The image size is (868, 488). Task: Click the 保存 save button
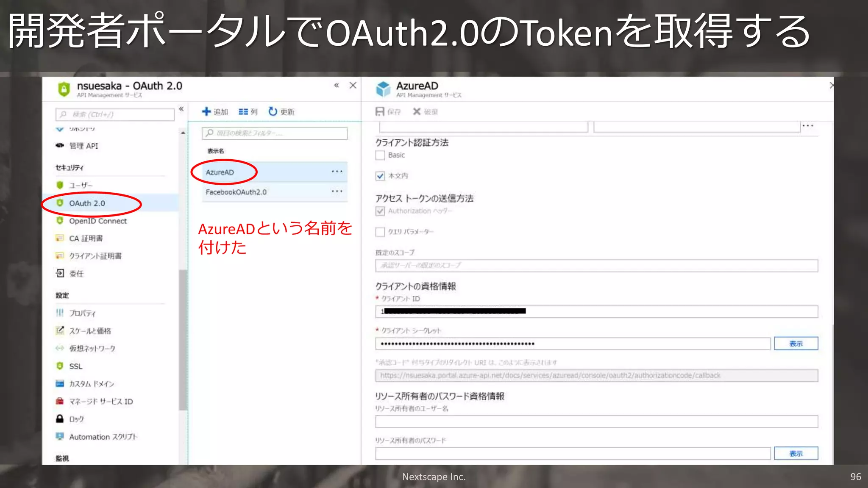pyautogui.click(x=388, y=112)
